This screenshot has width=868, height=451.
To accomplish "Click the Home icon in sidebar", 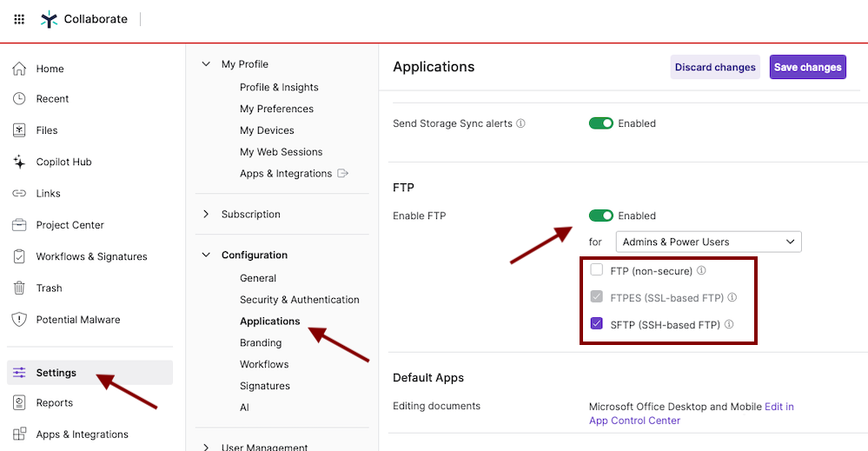I will pyautogui.click(x=19, y=69).
